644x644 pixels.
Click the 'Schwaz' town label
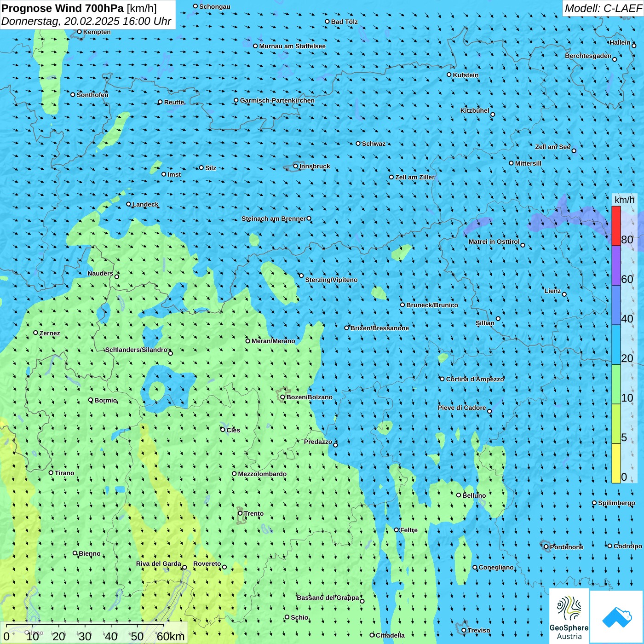[x=374, y=144]
